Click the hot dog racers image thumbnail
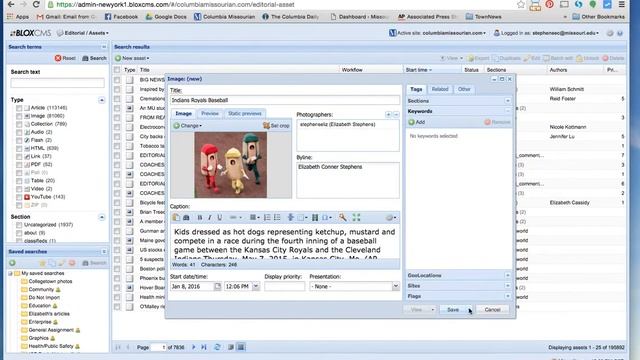Image resolution: width=640 pixels, height=360 pixels. pyautogui.click(x=231, y=164)
